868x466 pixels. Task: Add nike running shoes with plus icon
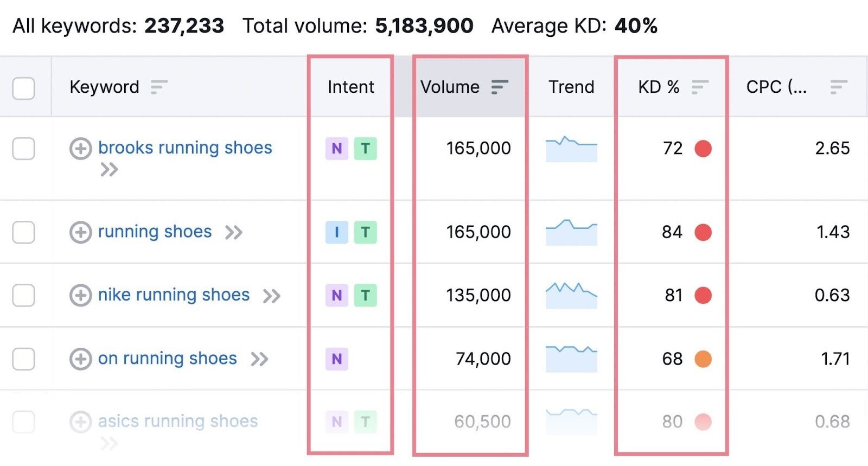80,295
